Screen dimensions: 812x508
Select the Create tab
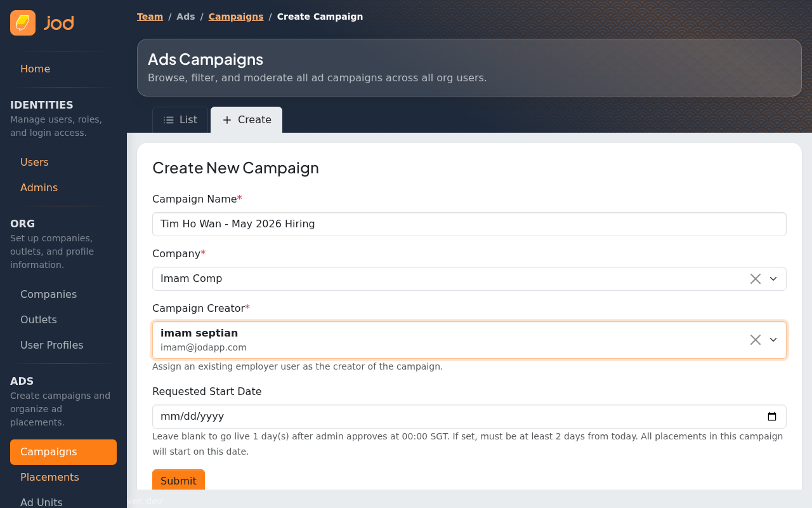click(246, 119)
